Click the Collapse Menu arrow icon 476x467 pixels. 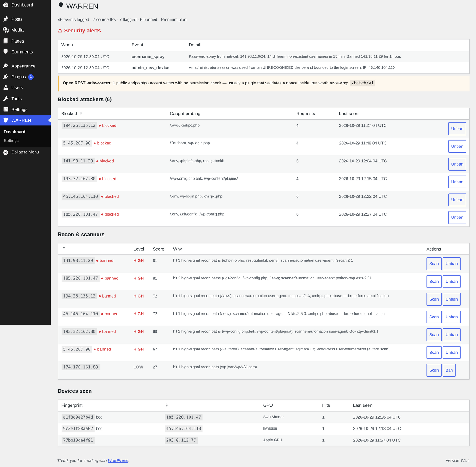[6, 152]
